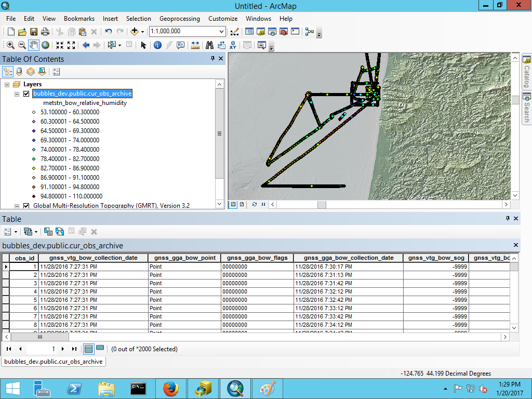Open the Go To XY tool
The width and height of the screenshot is (532, 399).
pos(233,45)
